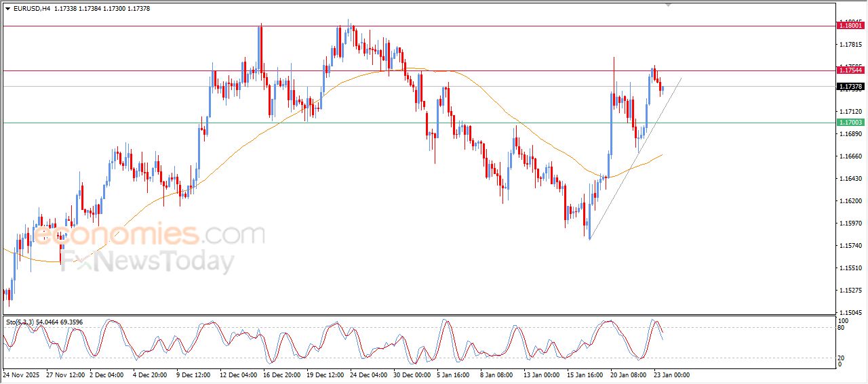Select the red 1.17544 price label
868x384 pixels.
click(x=850, y=70)
